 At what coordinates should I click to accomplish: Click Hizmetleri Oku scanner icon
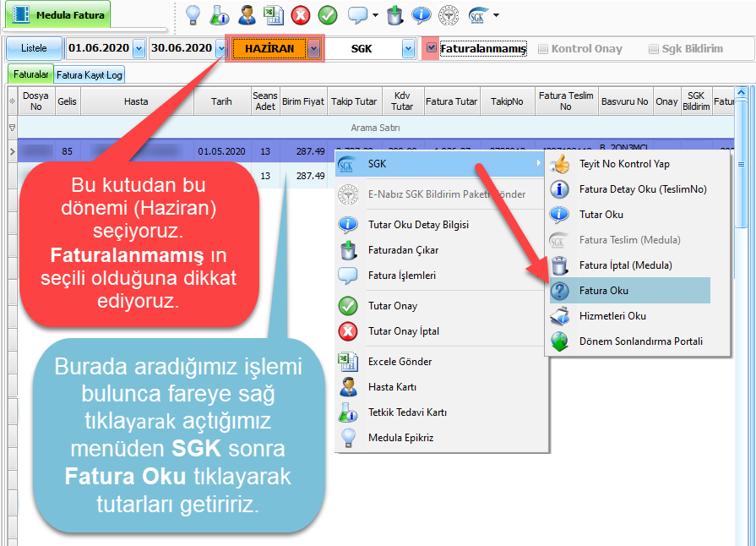tap(560, 316)
